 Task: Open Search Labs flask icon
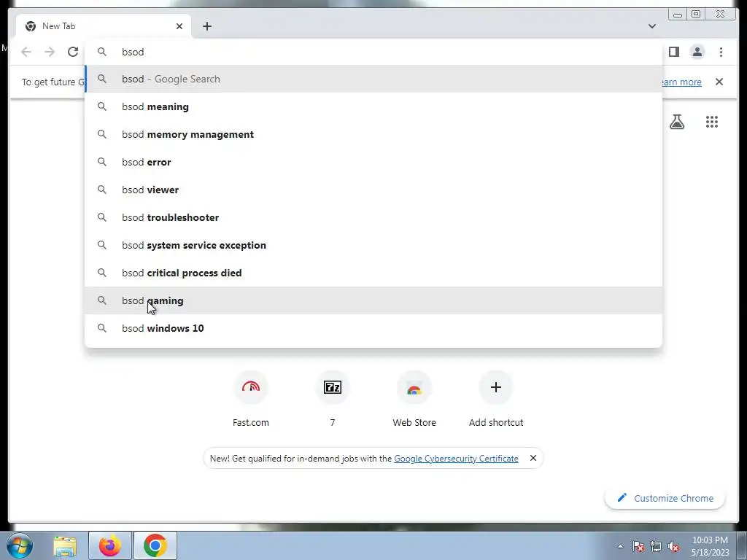pyautogui.click(x=677, y=122)
